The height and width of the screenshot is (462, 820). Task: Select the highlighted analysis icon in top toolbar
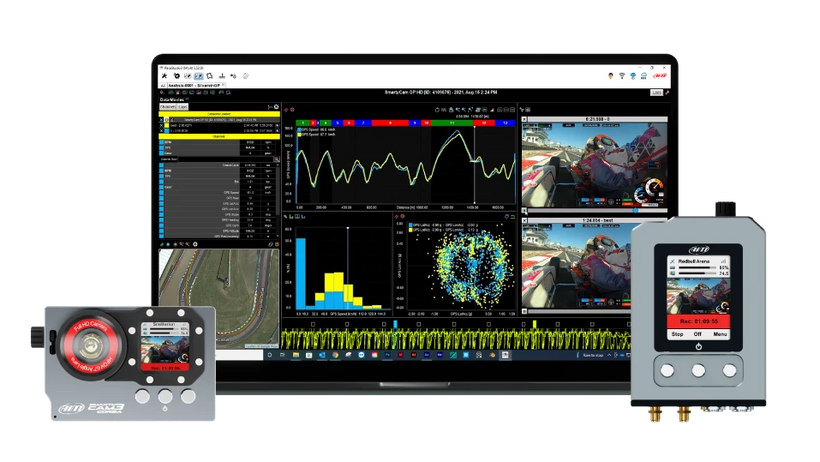[199, 76]
